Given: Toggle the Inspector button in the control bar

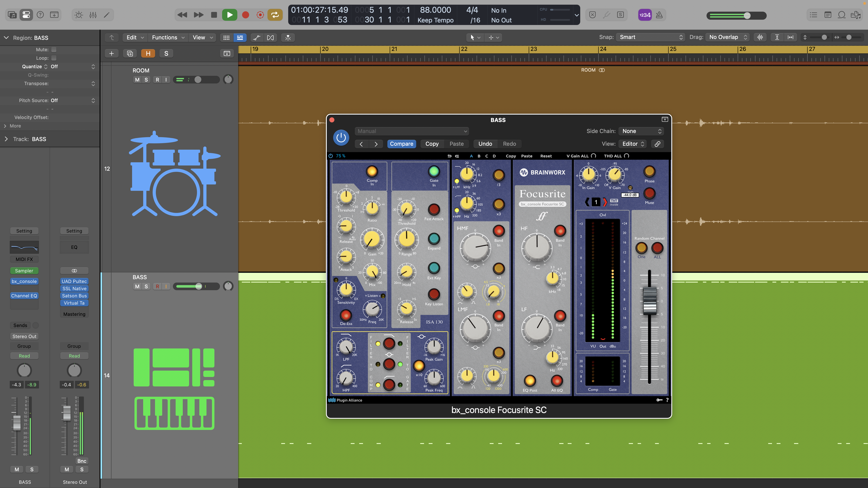Looking at the screenshot, I should tap(26, 15).
